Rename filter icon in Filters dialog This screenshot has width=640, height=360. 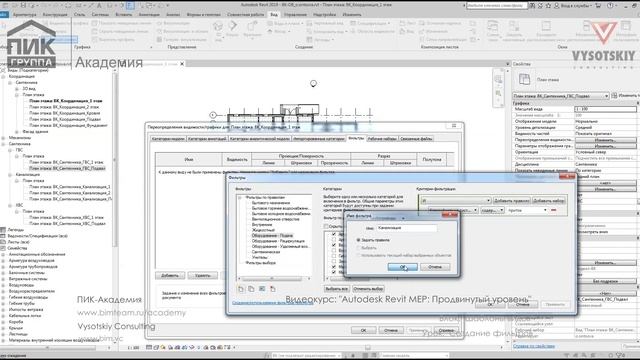tap(262, 289)
